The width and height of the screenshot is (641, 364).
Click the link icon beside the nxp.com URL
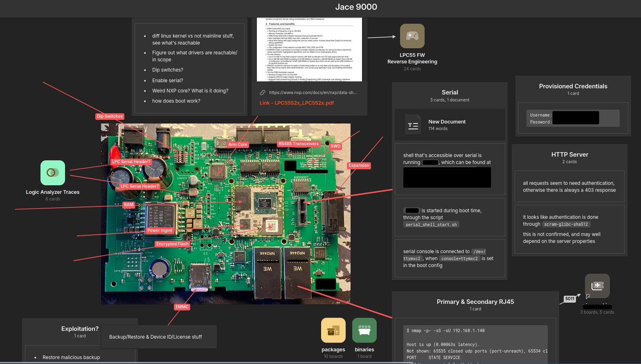tap(263, 92)
